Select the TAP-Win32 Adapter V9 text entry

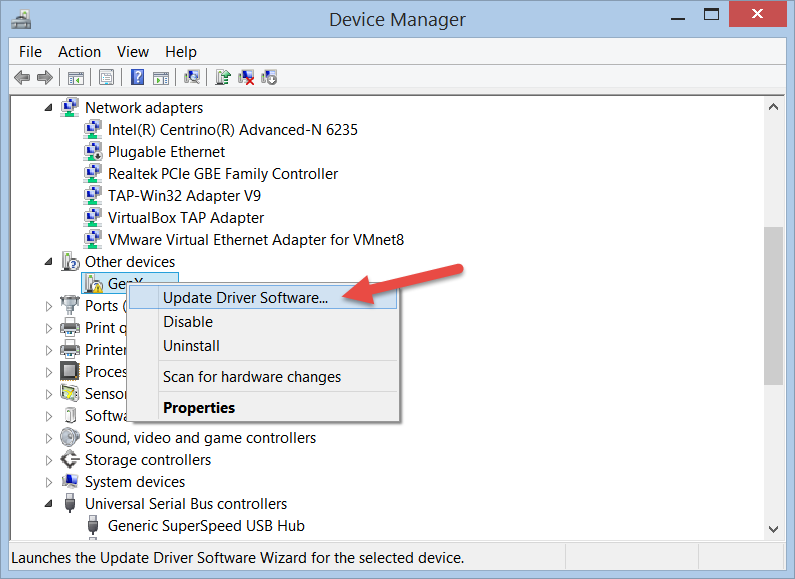185,196
